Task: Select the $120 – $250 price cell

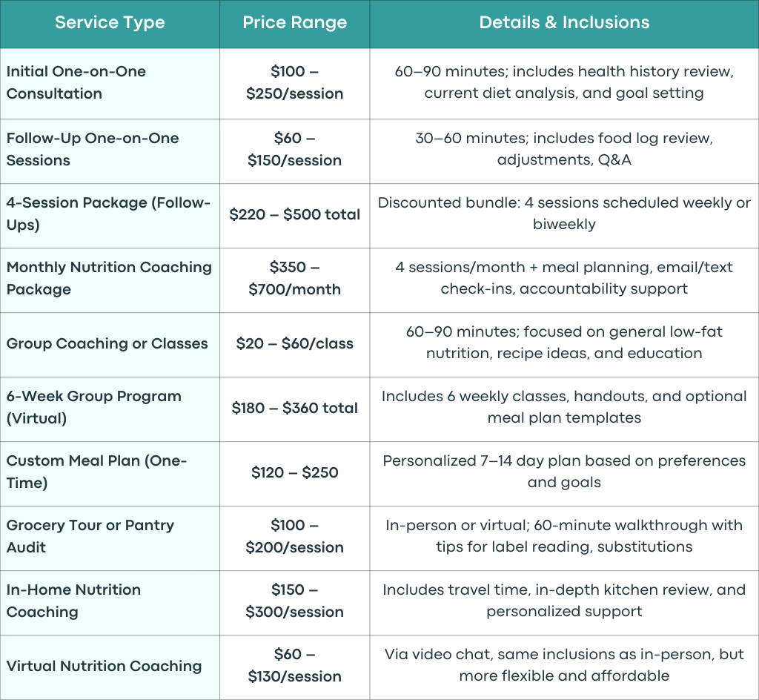Action: click(295, 472)
